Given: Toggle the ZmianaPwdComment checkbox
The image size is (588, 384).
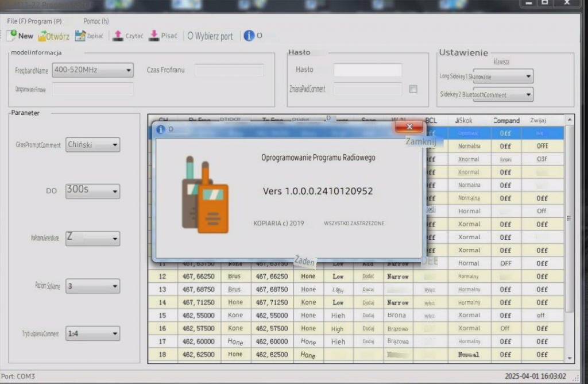Looking at the screenshot, I should (413, 89).
